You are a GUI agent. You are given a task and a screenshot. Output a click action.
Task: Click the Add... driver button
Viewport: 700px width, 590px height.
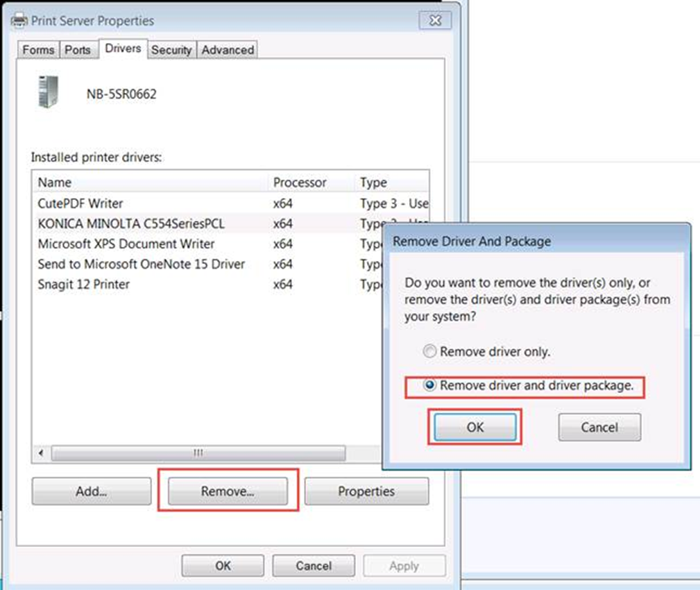pos(91,491)
